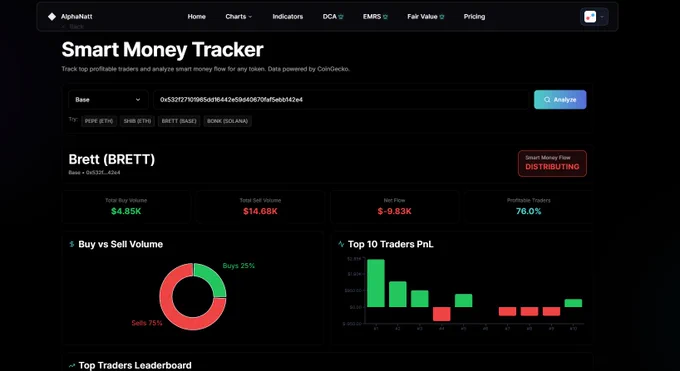Click the crown icon beside DCA

[x=341, y=17]
